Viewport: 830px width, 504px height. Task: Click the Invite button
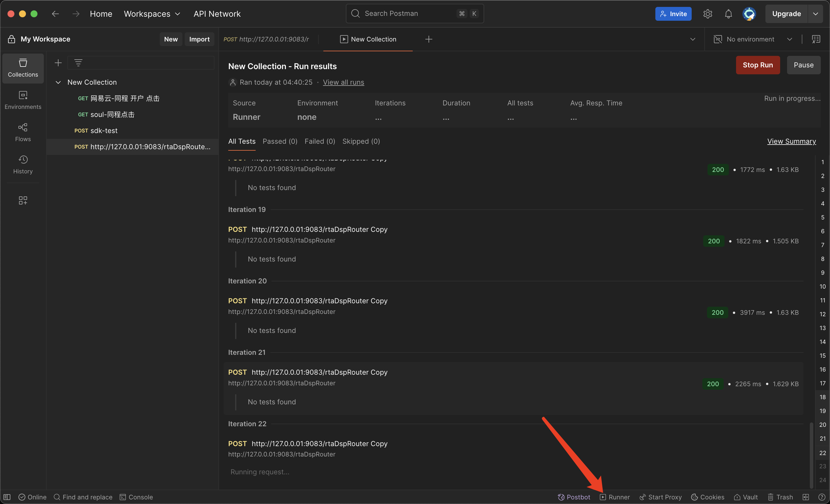(673, 14)
